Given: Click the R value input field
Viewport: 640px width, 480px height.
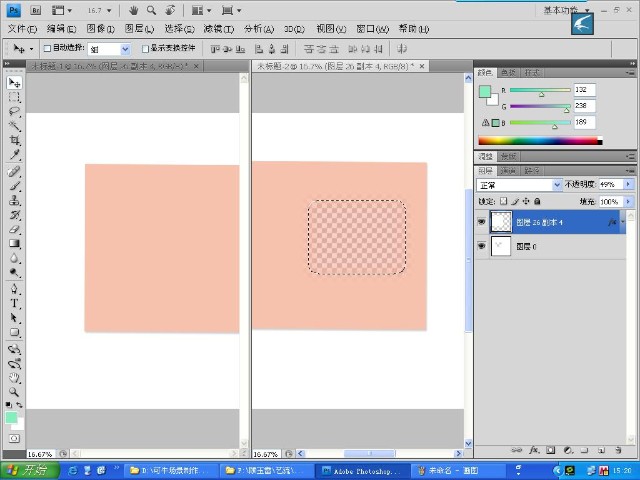Looking at the screenshot, I should (x=584, y=90).
